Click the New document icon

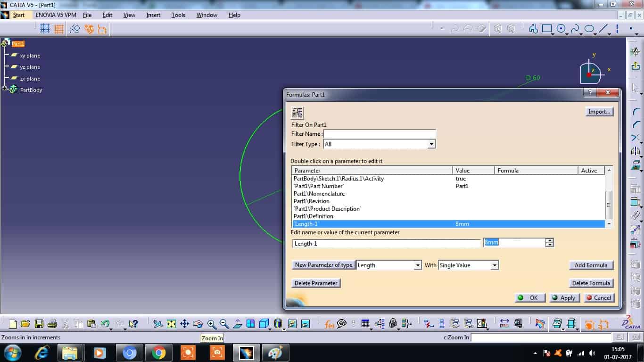coord(13,323)
